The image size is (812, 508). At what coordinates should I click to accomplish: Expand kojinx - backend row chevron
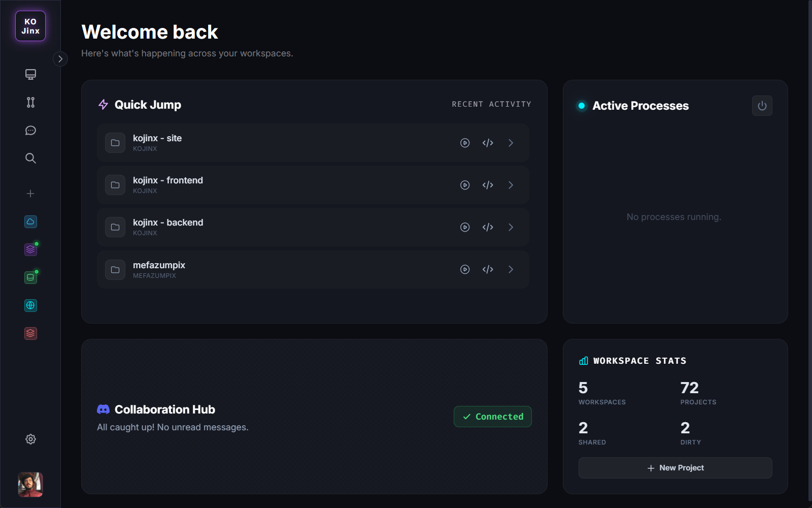click(x=511, y=227)
